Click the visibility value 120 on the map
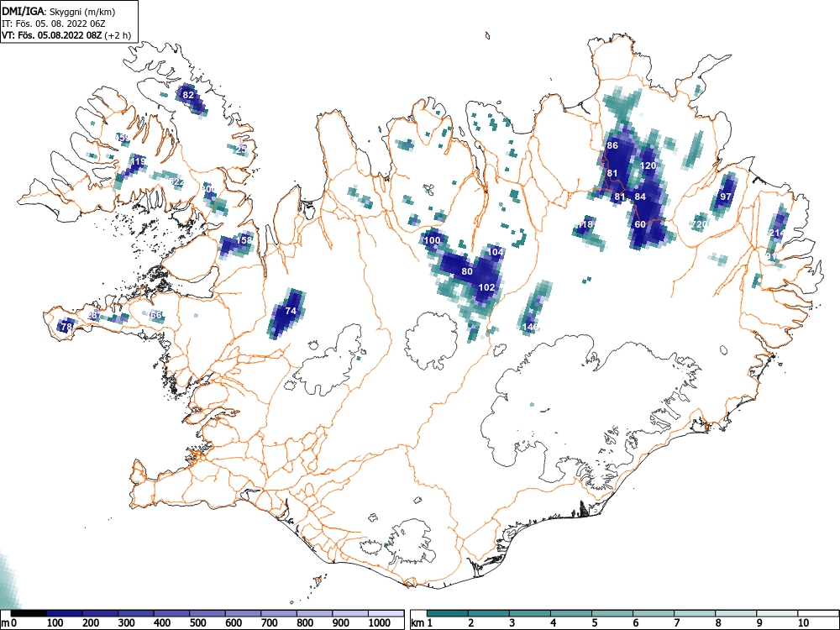 648,165
